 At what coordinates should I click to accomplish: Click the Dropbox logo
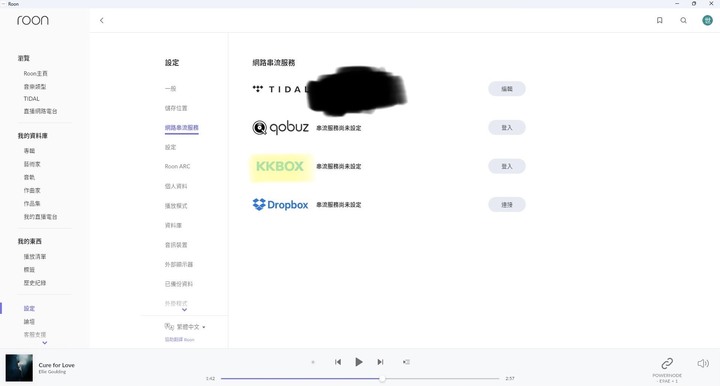point(280,205)
